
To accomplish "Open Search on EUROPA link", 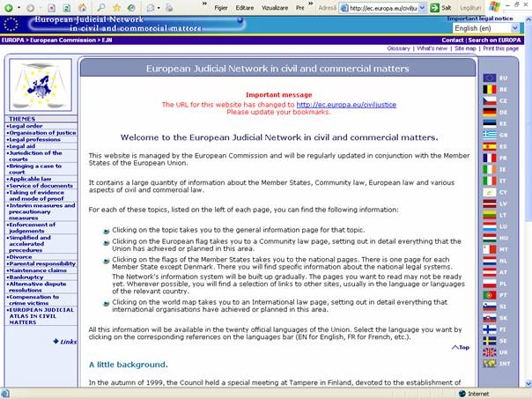I will [494, 40].
